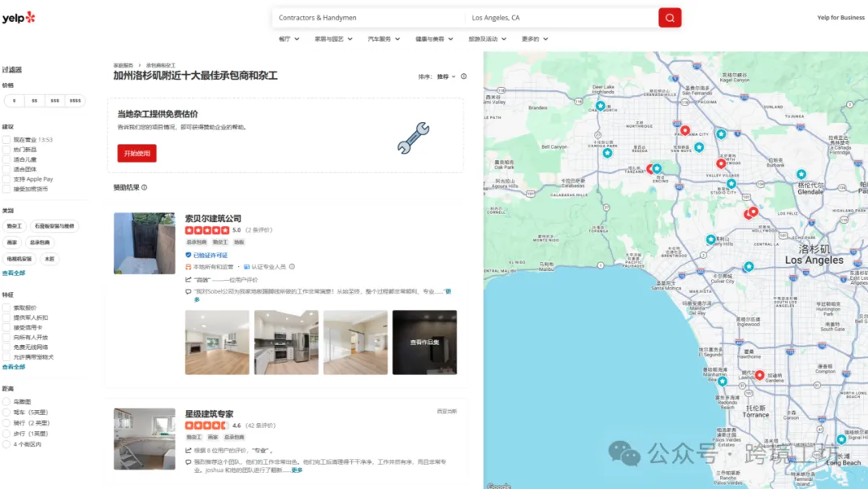The image size is (868, 489).
Task: Click the red magnifier search icon
Action: click(x=669, y=17)
